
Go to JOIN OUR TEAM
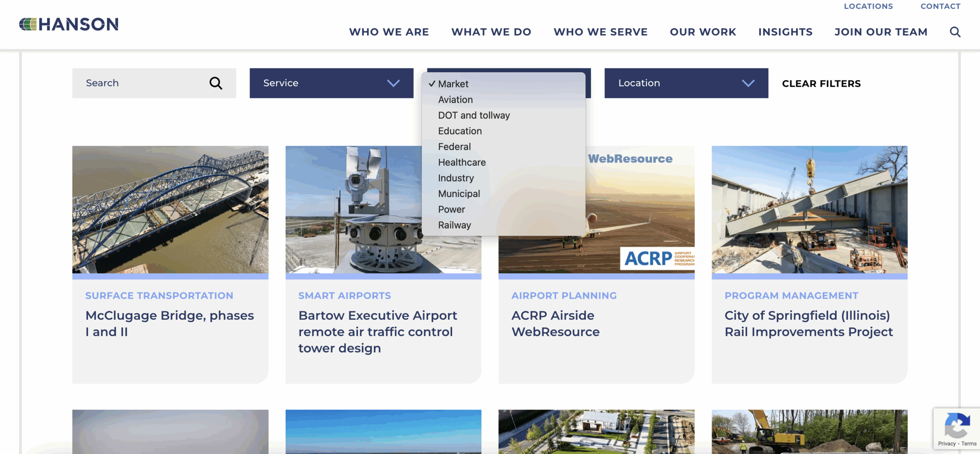coord(881,32)
